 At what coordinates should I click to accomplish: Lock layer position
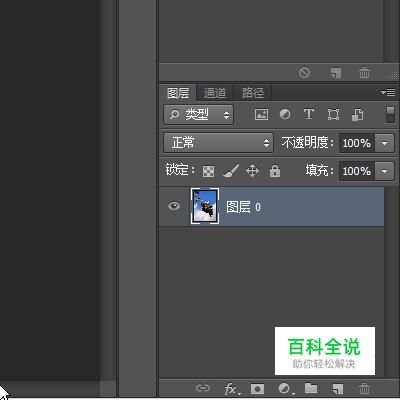pyautogui.click(x=252, y=171)
